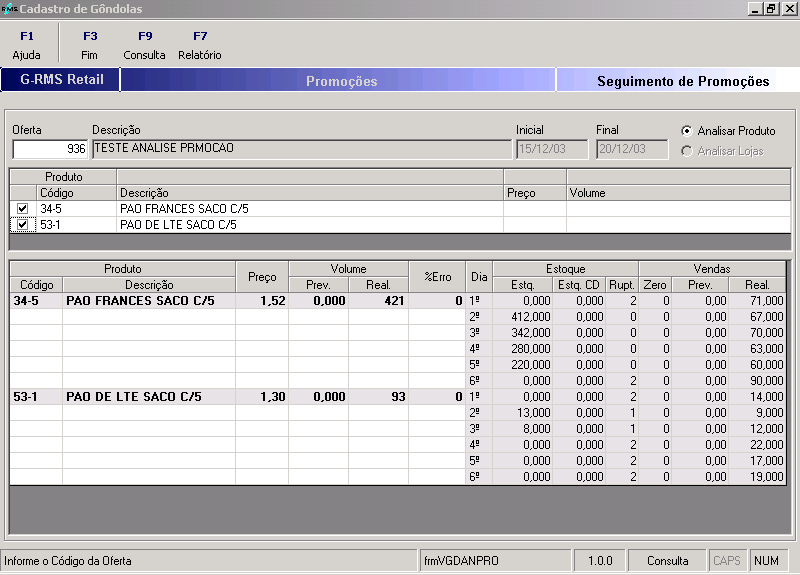Click real volume cell 93

click(x=379, y=396)
